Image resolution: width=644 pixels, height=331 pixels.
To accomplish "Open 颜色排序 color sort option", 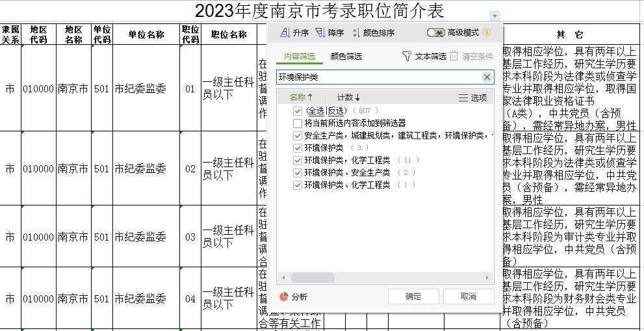I will [x=355, y=33].
